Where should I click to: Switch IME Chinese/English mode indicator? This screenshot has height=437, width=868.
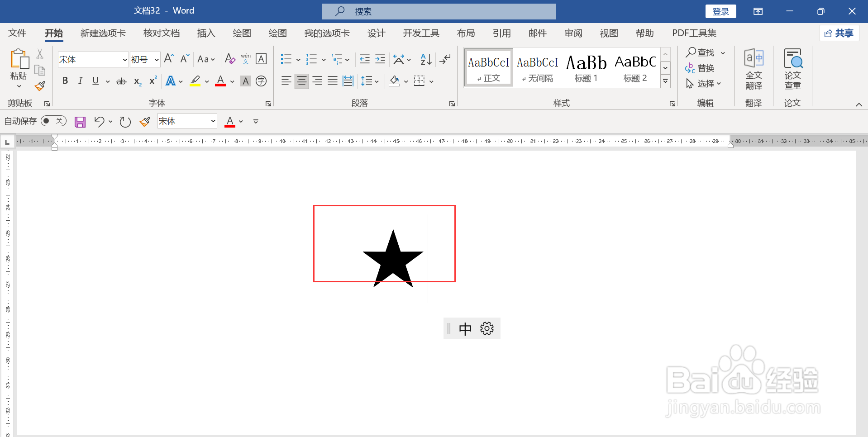pyautogui.click(x=465, y=328)
